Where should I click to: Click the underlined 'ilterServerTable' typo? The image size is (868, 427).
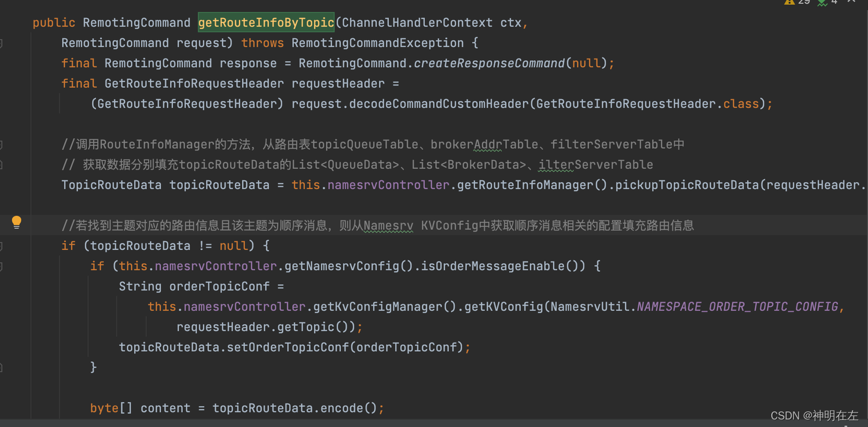coord(596,165)
